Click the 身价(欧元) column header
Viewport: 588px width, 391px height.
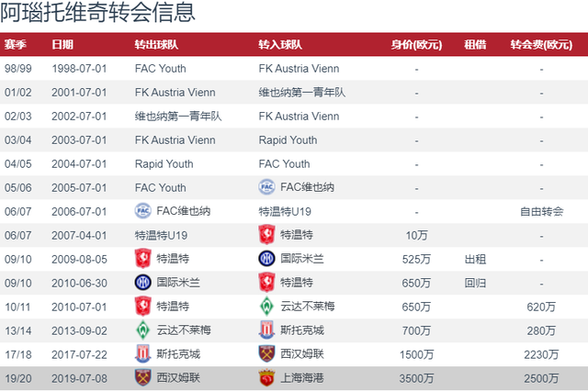click(x=416, y=45)
